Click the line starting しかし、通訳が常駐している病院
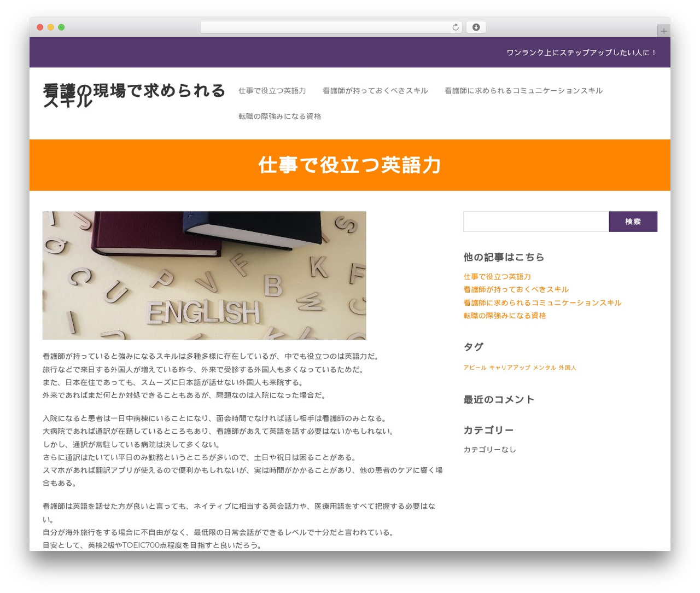 (x=131, y=445)
